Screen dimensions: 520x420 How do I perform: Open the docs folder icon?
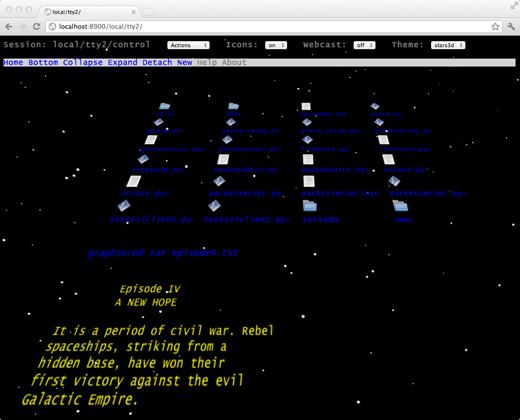click(x=233, y=105)
